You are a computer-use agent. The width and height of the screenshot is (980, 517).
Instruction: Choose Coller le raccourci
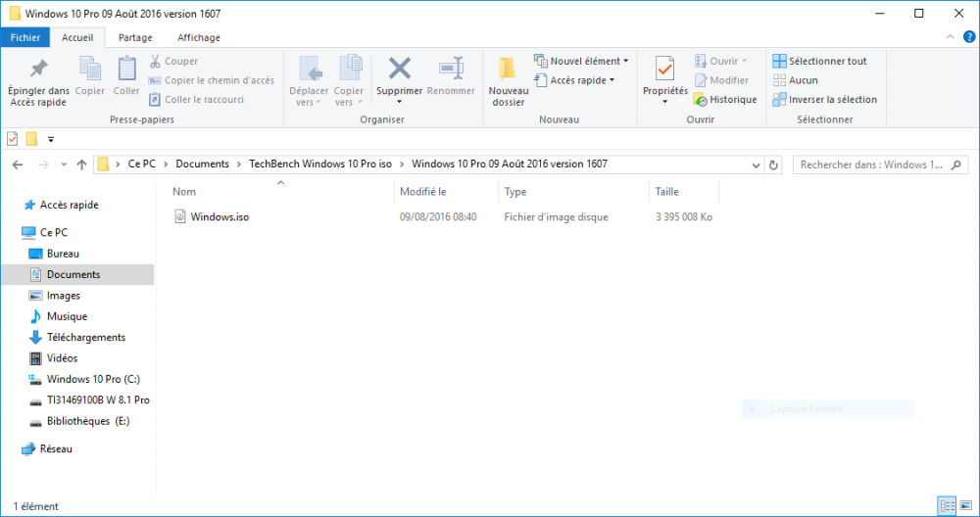[x=196, y=99]
